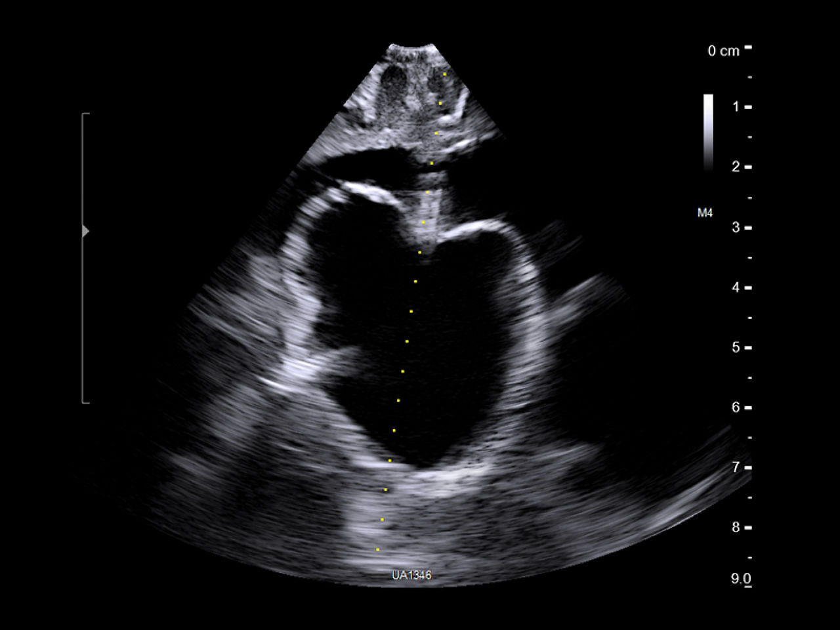The image size is (840, 630).
Task: Click the top corner of the left bracket
Action: (83, 115)
